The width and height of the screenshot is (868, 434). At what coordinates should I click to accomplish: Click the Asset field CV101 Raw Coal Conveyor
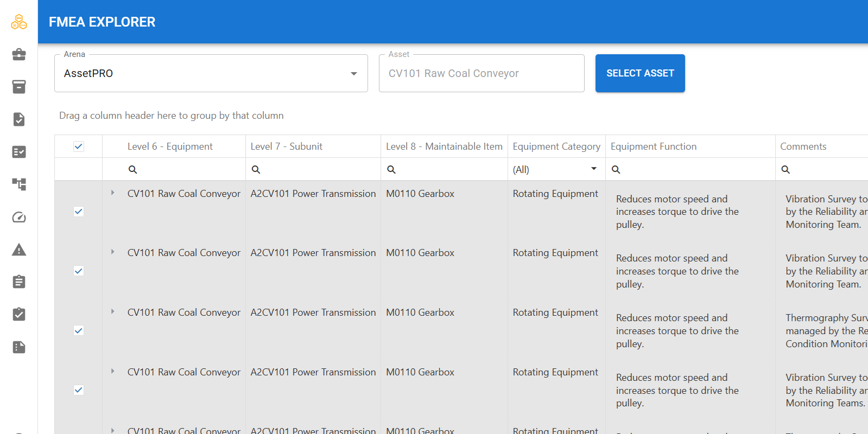481,73
